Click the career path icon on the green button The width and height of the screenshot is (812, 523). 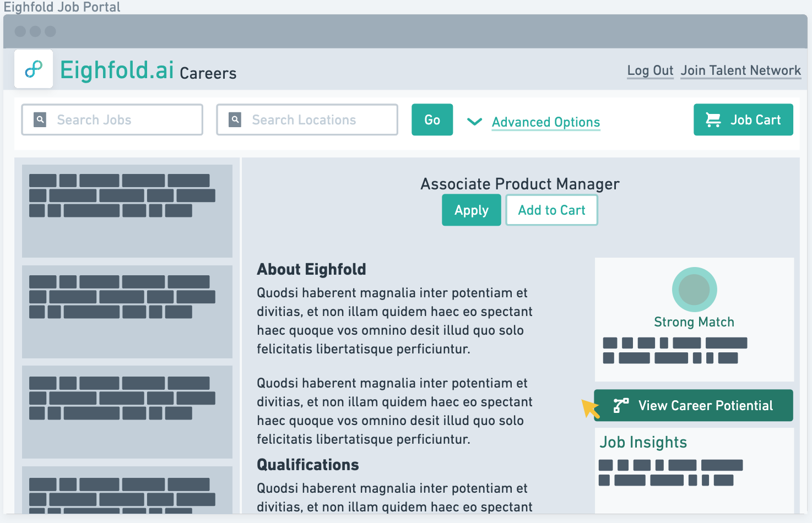point(621,406)
